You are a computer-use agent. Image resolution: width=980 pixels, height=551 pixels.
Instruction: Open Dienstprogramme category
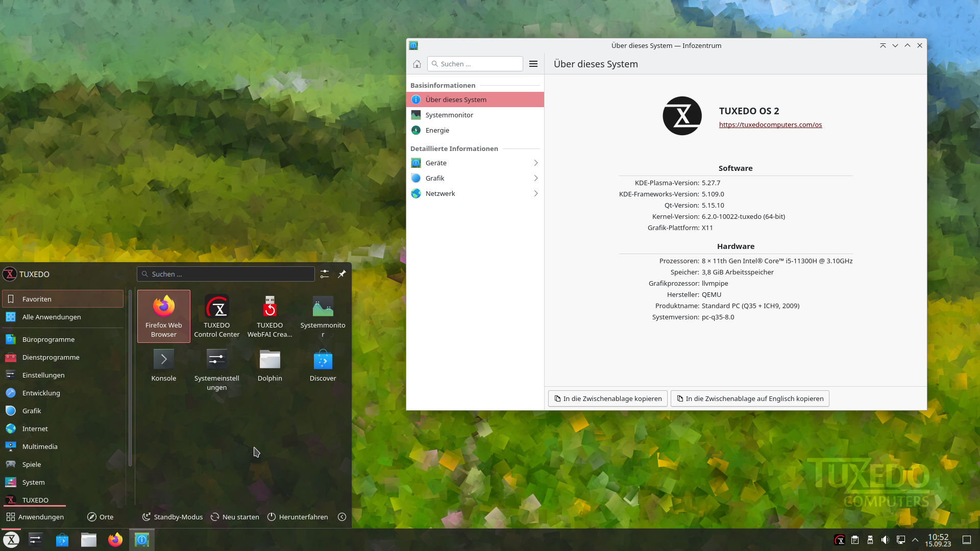pyautogui.click(x=63, y=357)
